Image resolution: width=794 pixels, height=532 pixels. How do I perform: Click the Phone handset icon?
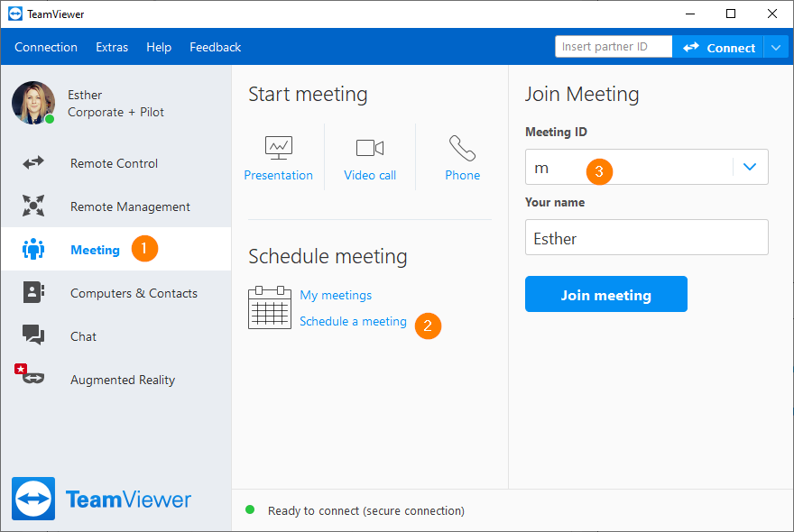point(462,148)
